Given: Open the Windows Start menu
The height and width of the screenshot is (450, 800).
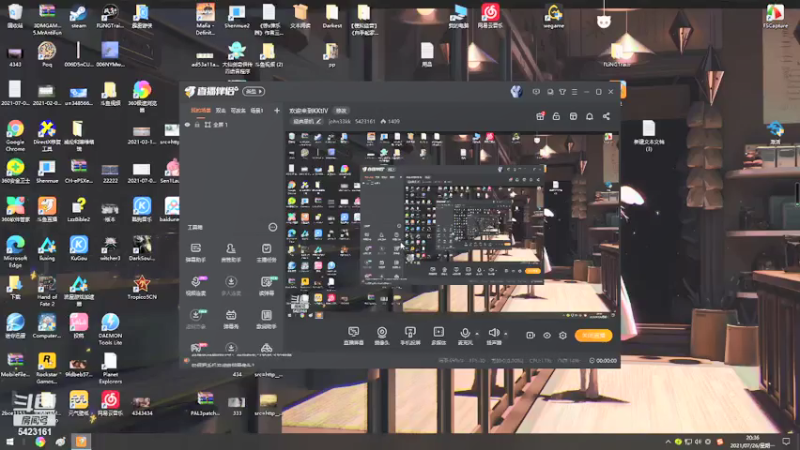Looking at the screenshot, I should point(10,441).
